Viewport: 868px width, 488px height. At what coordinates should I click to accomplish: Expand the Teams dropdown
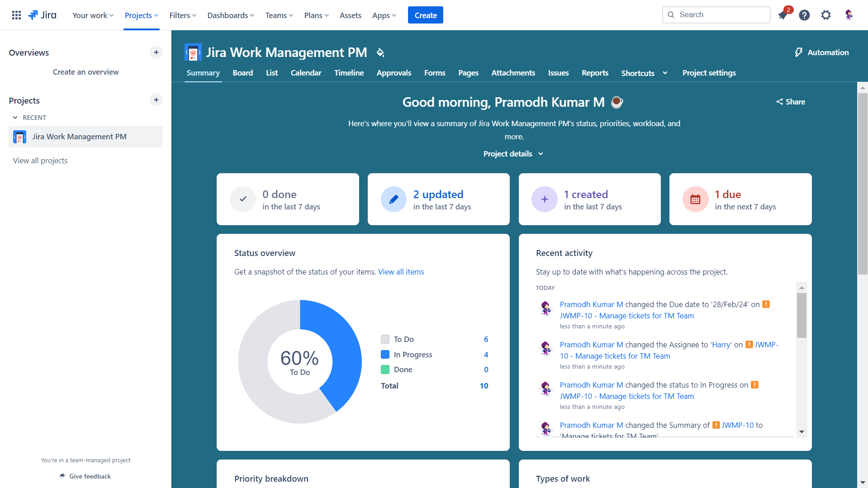tap(279, 15)
